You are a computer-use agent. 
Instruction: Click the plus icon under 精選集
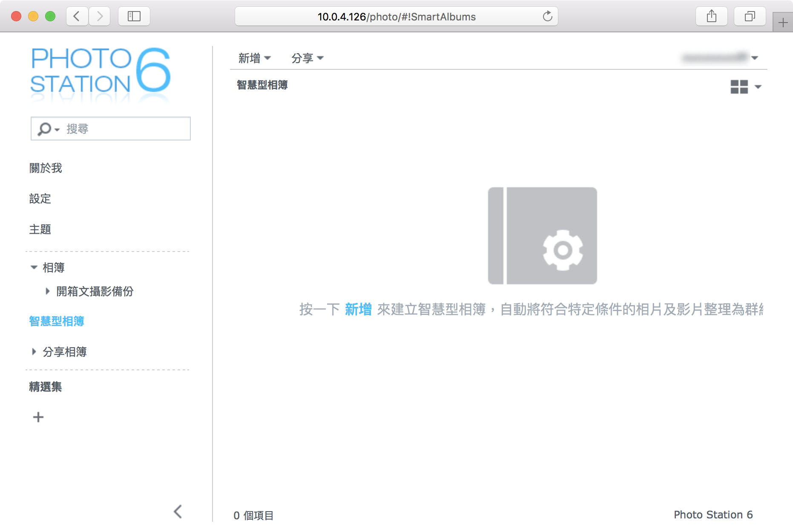(x=38, y=417)
